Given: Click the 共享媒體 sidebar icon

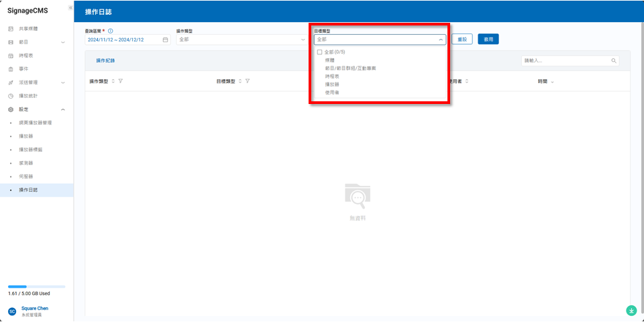Looking at the screenshot, I should pos(11,29).
